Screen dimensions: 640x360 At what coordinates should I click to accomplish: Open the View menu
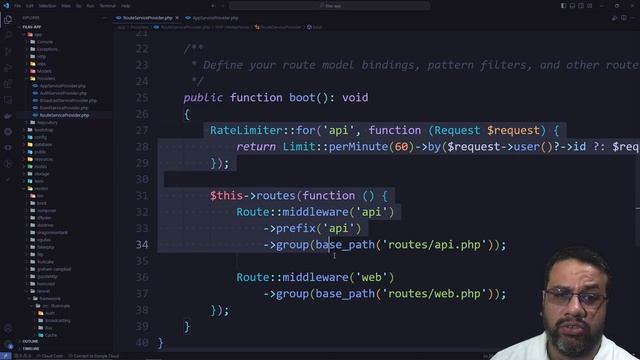[x=66, y=6]
